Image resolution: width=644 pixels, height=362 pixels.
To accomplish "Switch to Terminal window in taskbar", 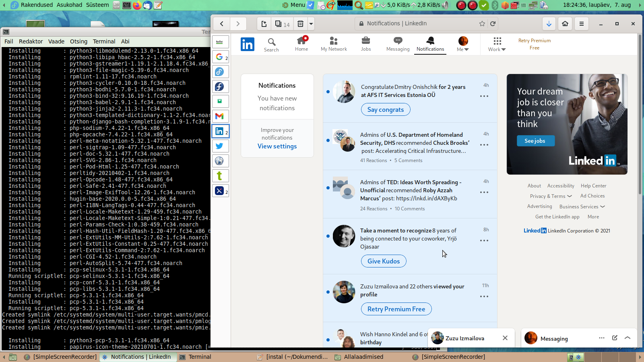I will (199, 357).
